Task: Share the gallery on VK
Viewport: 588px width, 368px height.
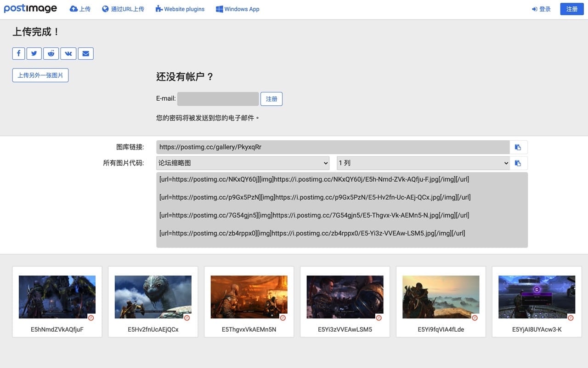Action: pyautogui.click(x=68, y=53)
